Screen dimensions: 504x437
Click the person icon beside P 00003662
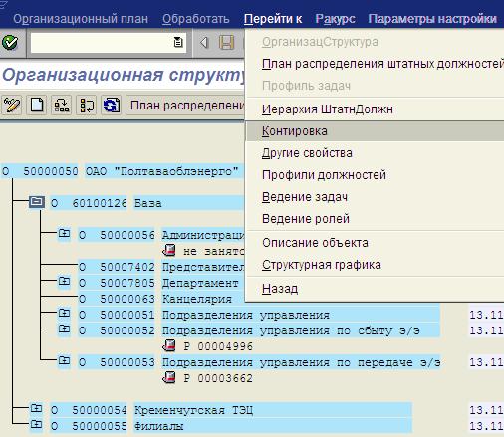tap(169, 377)
